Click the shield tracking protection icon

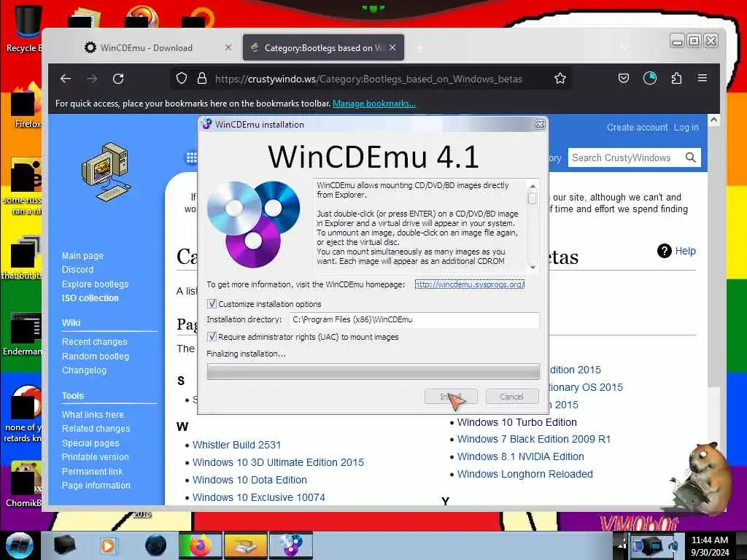click(x=181, y=79)
